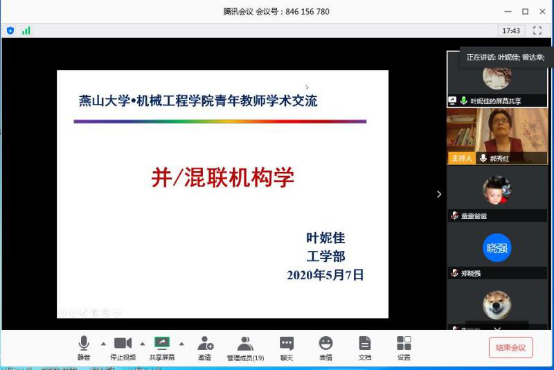Open the share screen (共享屏幕) option
The height and width of the screenshot is (370, 554).
[162, 347]
